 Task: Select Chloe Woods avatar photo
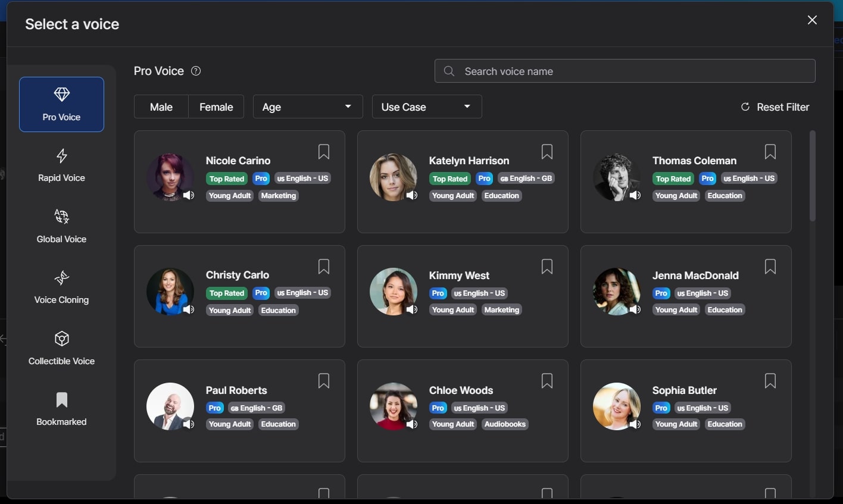tap(394, 406)
